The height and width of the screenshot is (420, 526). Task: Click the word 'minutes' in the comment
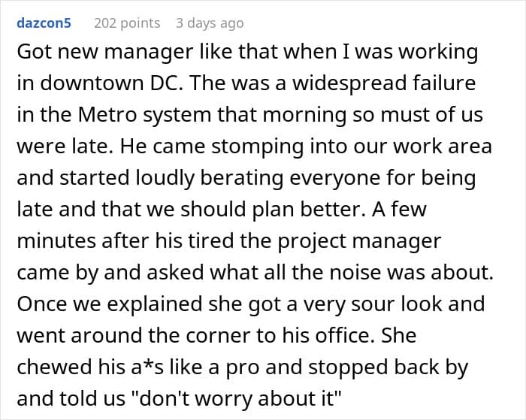pos(56,241)
